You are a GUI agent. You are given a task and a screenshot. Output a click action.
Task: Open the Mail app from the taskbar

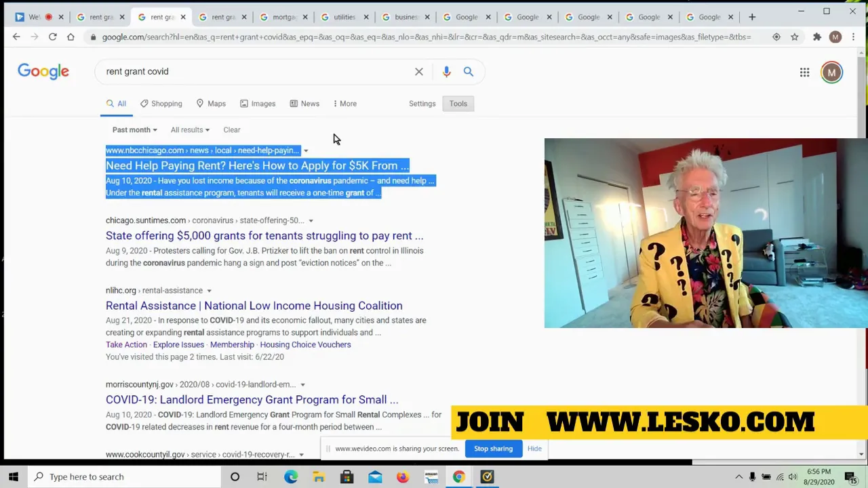click(x=375, y=476)
